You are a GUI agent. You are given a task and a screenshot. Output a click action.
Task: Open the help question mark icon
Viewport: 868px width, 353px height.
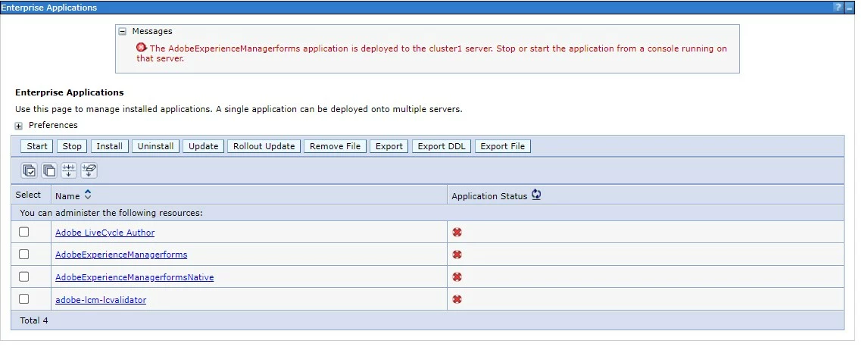point(838,8)
